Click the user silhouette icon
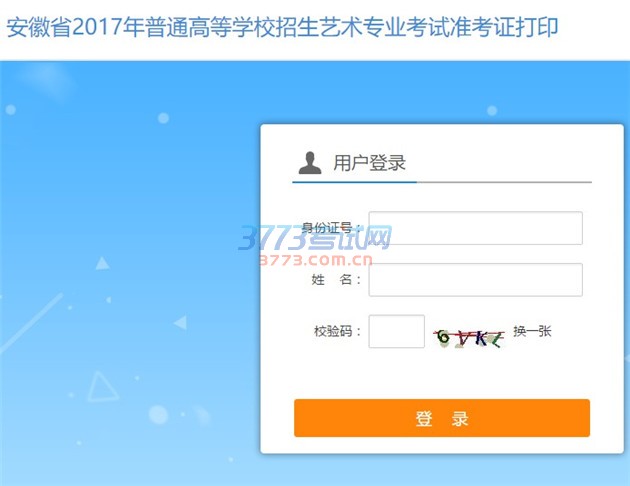Image resolution: width=630 pixels, height=486 pixels. pyautogui.click(x=310, y=163)
